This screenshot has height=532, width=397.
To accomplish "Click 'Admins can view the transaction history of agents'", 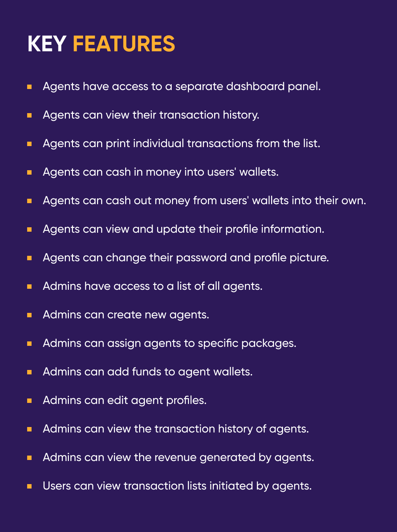I will pyautogui.click(x=176, y=429).
